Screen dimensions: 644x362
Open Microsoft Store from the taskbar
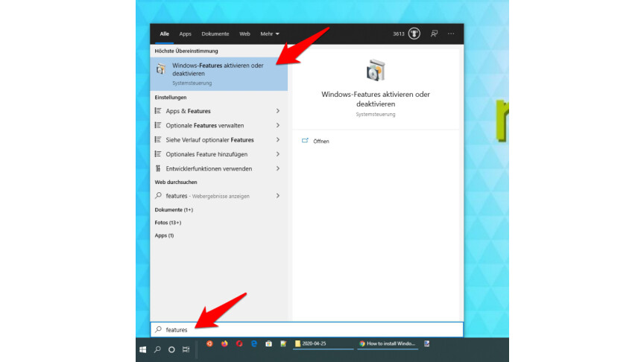pos(268,344)
